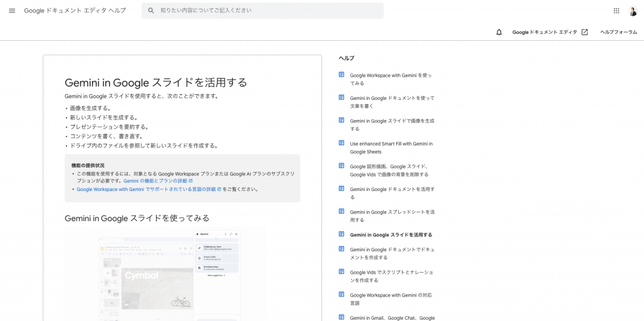Click article icon beside Use enhanced Smart Fill
Screen dimensions: 644x321
coord(341,143)
